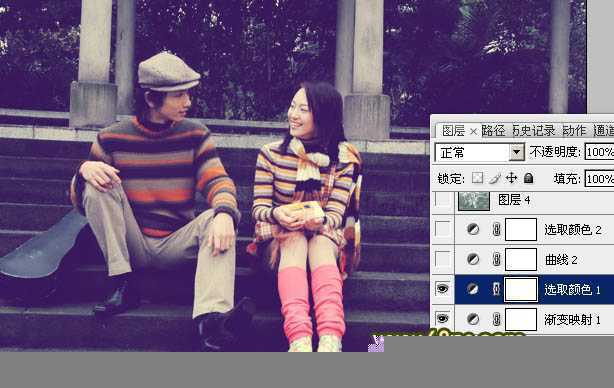Click the 不透明度 opacity value field
The height and width of the screenshot is (388, 614).
(x=600, y=152)
